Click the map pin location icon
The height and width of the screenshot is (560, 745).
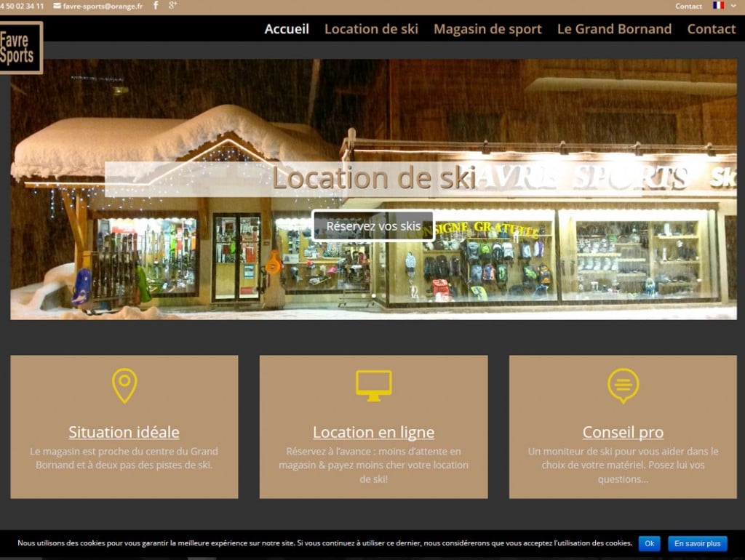[x=124, y=385]
